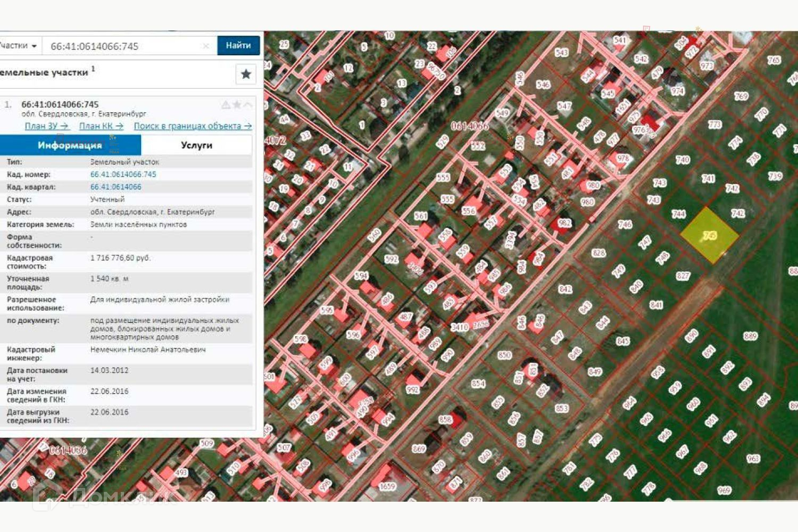Add result 66:41:0614066:745 to favorites via small star
The width and height of the screenshot is (798, 532).
[237, 105]
